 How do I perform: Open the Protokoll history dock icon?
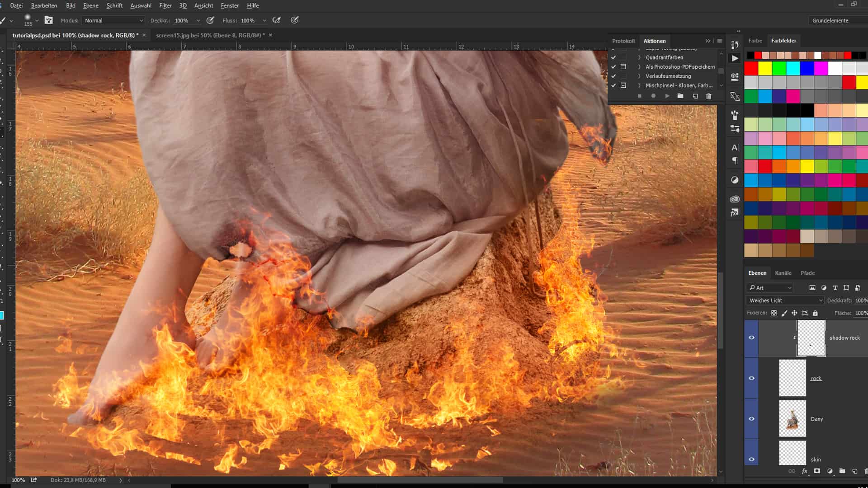[735, 45]
